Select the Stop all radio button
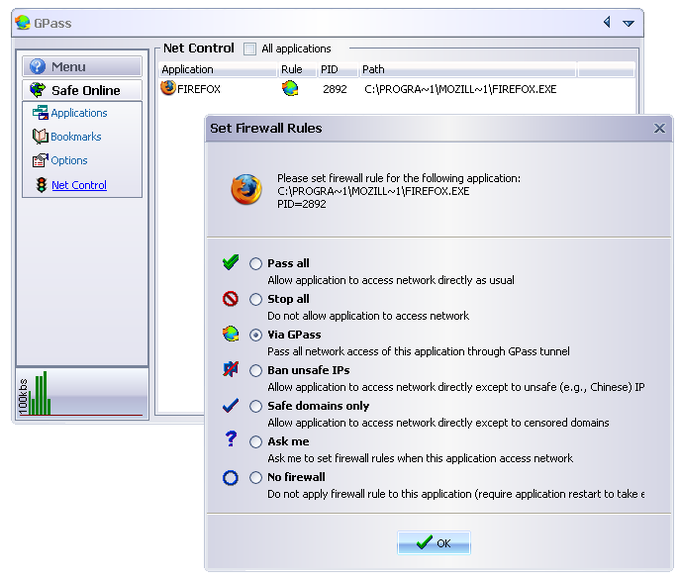The height and width of the screenshot is (580, 680). click(x=256, y=299)
